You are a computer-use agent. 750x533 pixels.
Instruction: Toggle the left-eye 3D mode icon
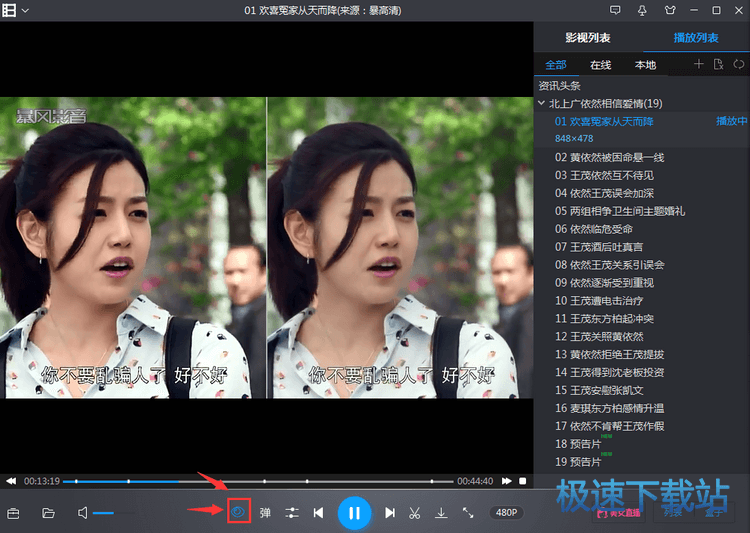tap(239, 512)
